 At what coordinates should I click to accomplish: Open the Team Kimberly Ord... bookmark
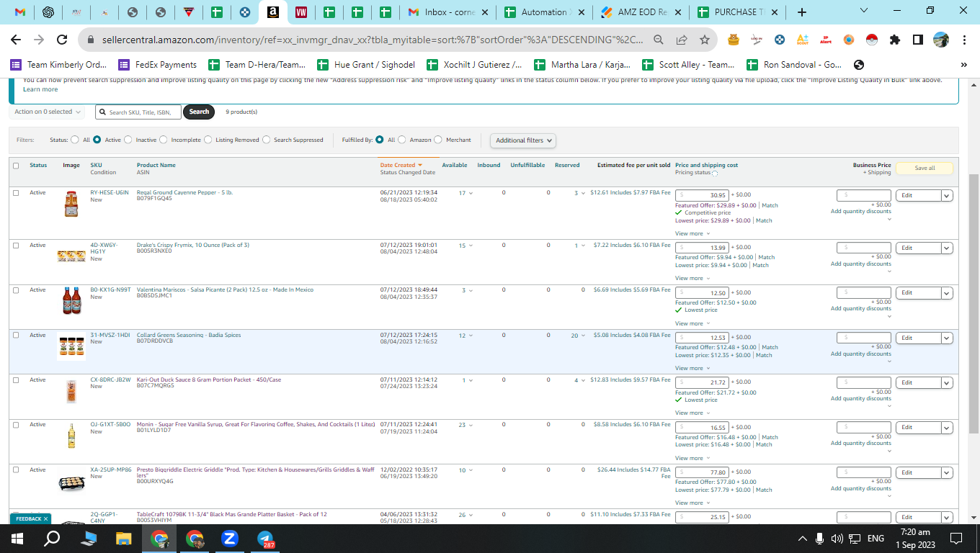pyautogui.click(x=58, y=65)
